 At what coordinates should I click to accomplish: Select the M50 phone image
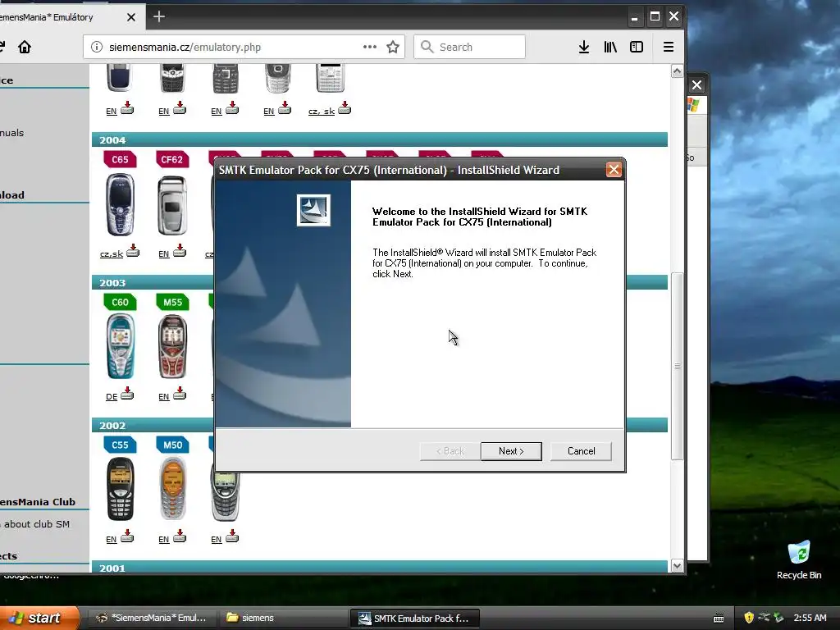172,489
